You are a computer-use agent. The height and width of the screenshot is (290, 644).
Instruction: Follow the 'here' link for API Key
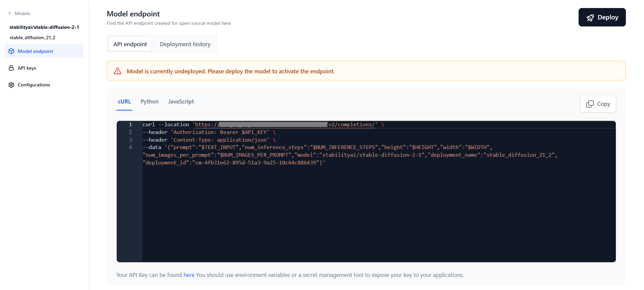pyautogui.click(x=189, y=275)
